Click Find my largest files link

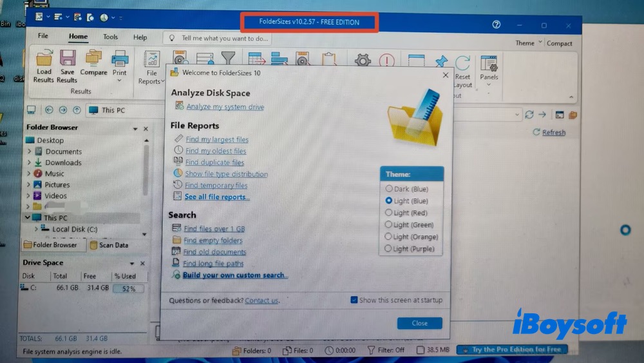pos(217,139)
